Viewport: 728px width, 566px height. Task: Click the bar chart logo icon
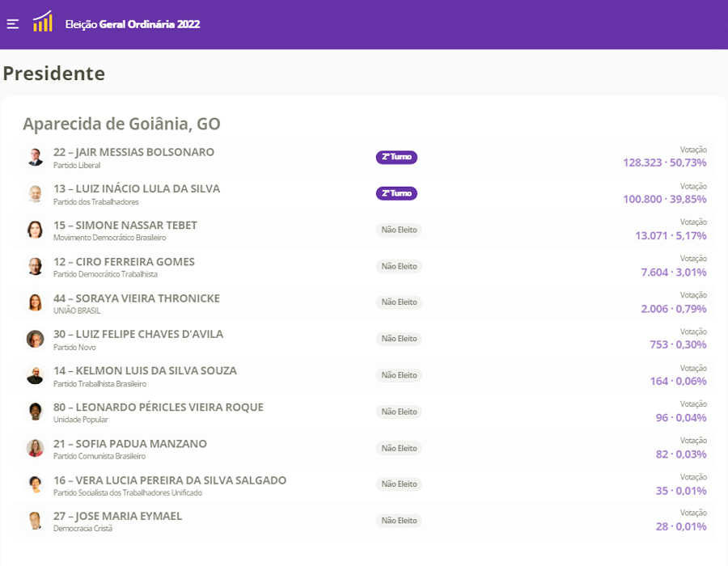click(42, 23)
